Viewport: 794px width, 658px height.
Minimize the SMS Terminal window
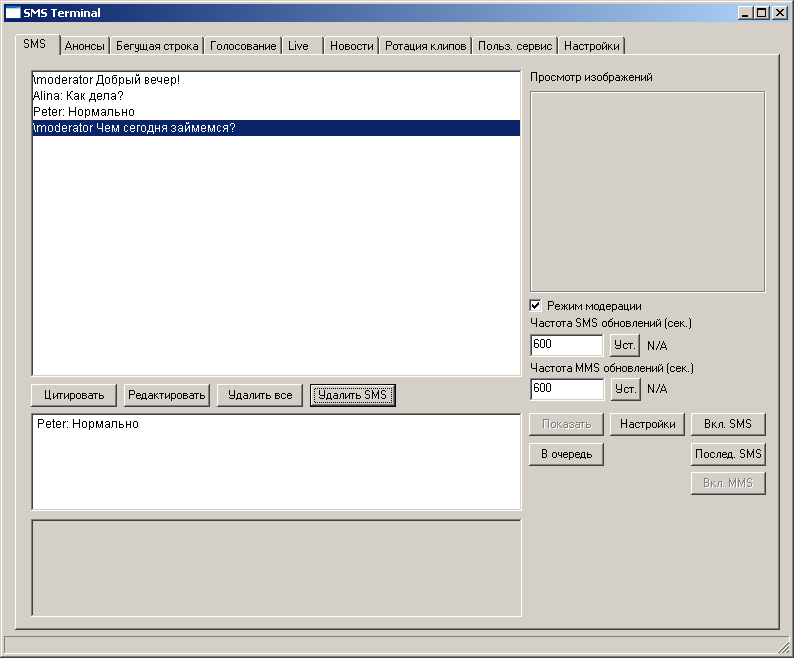pyautogui.click(x=744, y=13)
